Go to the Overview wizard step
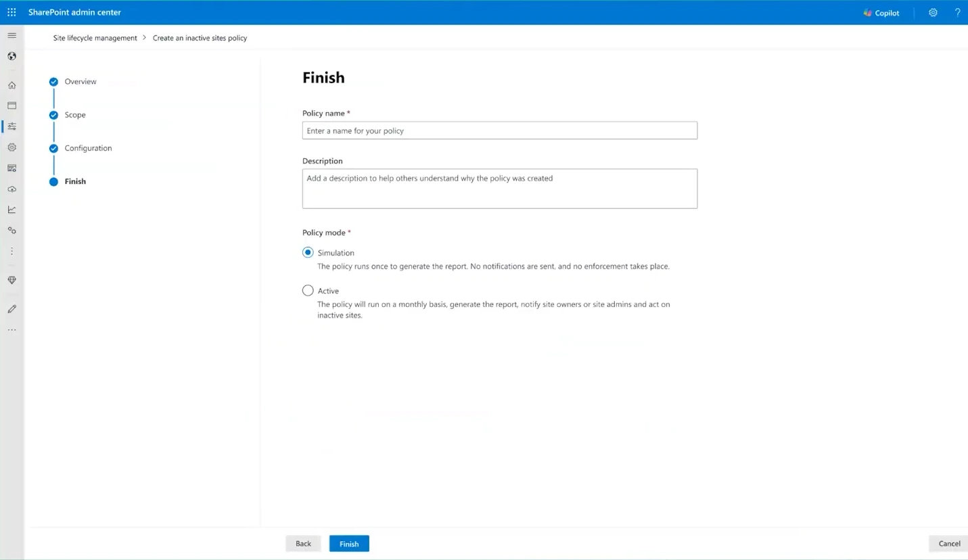Viewport: 968px width, 560px height. click(x=80, y=82)
